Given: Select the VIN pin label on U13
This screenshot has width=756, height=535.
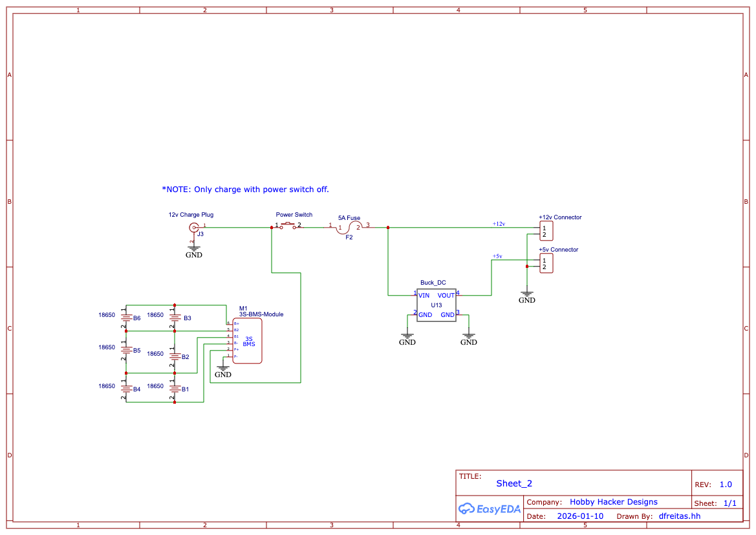Looking at the screenshot, I should (424, 296).
